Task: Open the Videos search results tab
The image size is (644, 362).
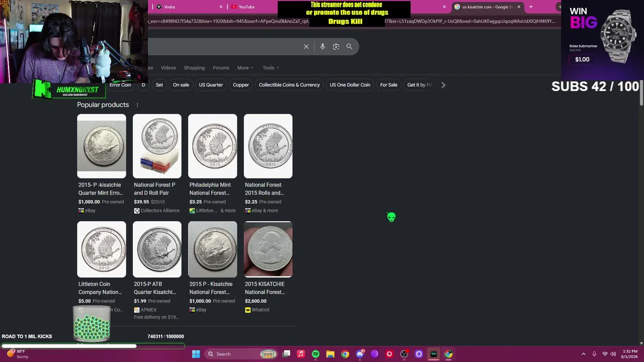Action: tap(169, 68)
